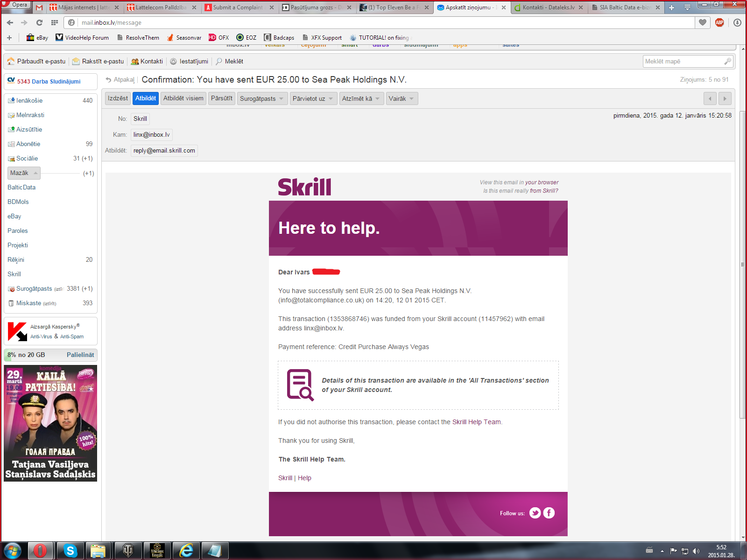The width and height of the screenshot is (747, 560).
Task: Open OFX bookmark
Action: [218, 37]
